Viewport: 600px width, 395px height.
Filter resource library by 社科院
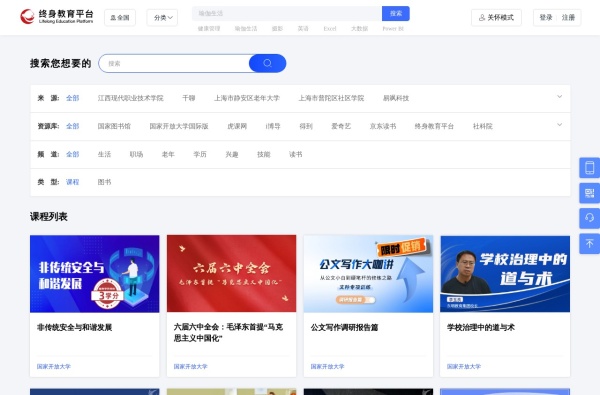483,126
